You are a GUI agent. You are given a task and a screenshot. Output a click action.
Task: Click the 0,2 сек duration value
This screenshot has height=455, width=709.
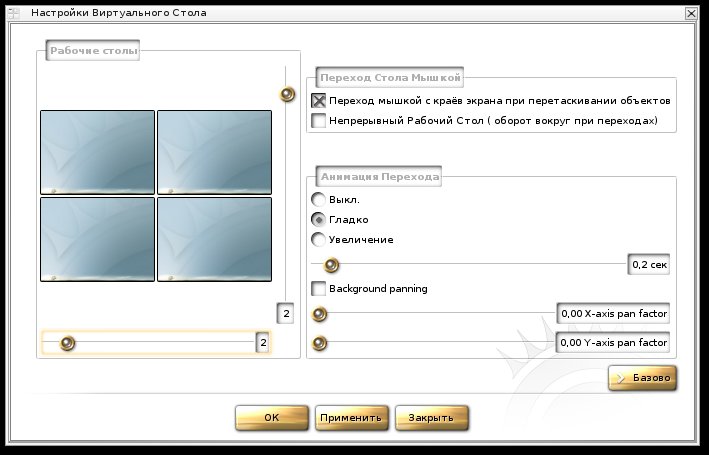point(649,265)
